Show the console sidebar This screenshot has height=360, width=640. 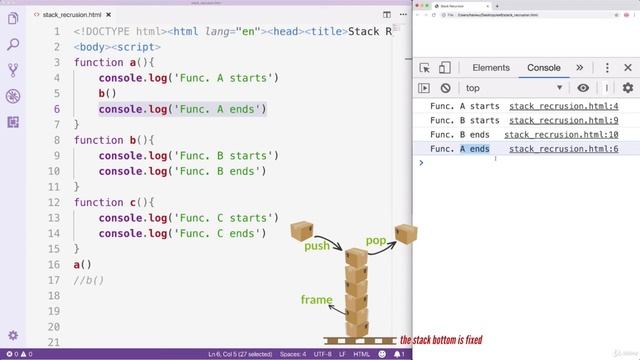(x=424, y=88)
